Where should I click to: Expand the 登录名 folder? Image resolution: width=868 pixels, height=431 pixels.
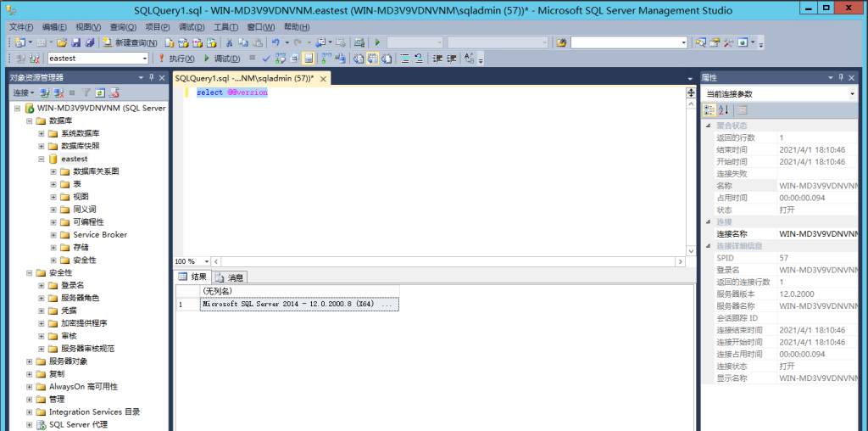[41, 285]
